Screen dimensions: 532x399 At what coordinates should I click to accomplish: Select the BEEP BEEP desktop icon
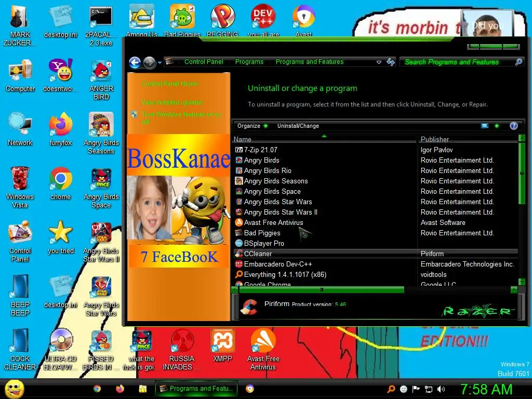pos(20,295)
